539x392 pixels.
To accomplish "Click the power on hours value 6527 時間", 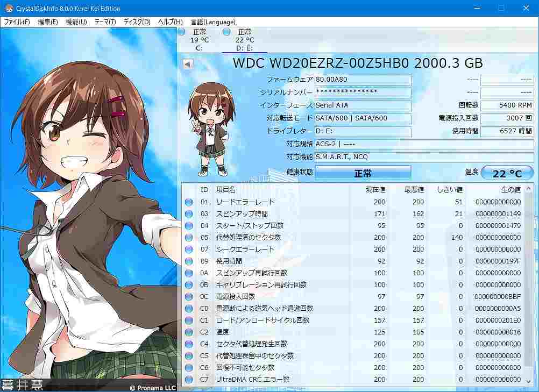I will 507,131.
